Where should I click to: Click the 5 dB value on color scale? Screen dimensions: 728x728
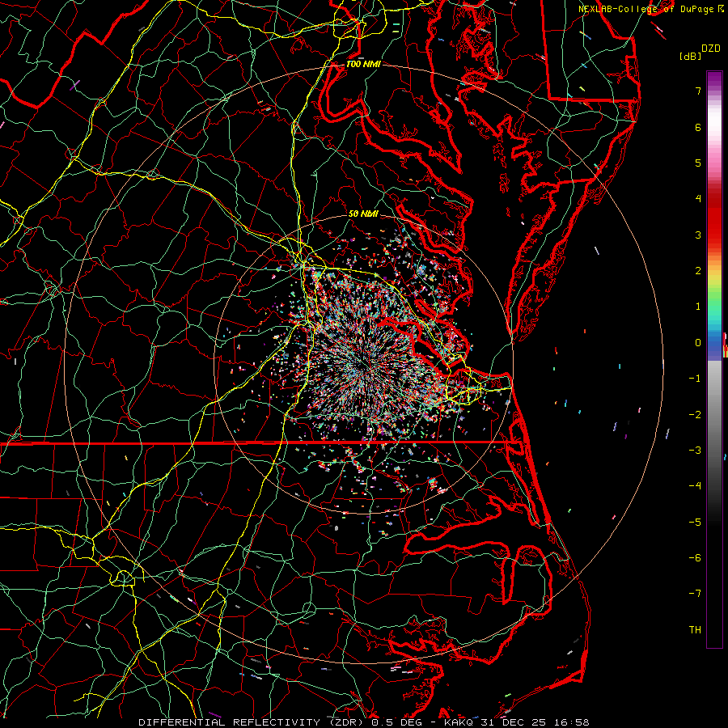pos(698,163)
